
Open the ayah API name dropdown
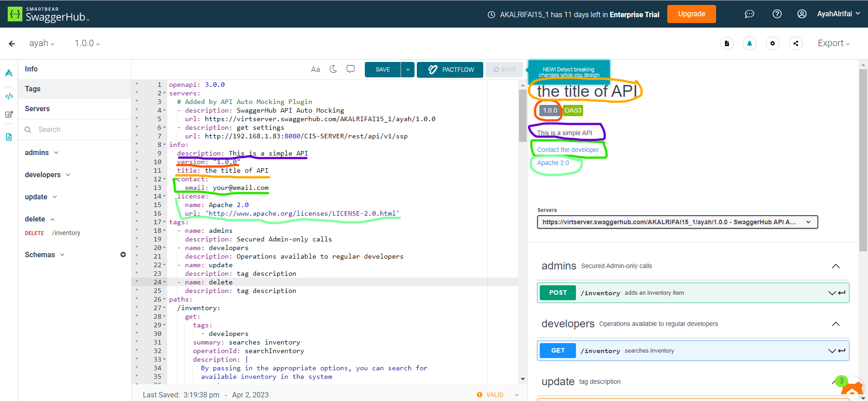click(42, 43)
